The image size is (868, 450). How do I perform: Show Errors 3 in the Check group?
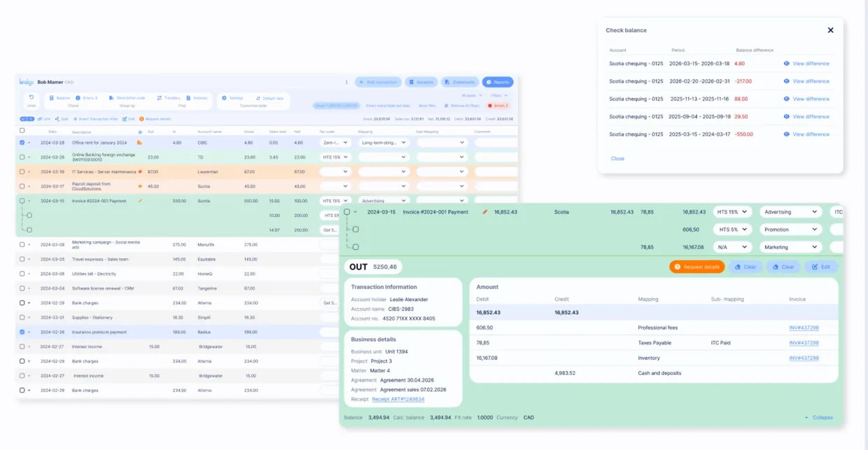(x=87, y=98)
